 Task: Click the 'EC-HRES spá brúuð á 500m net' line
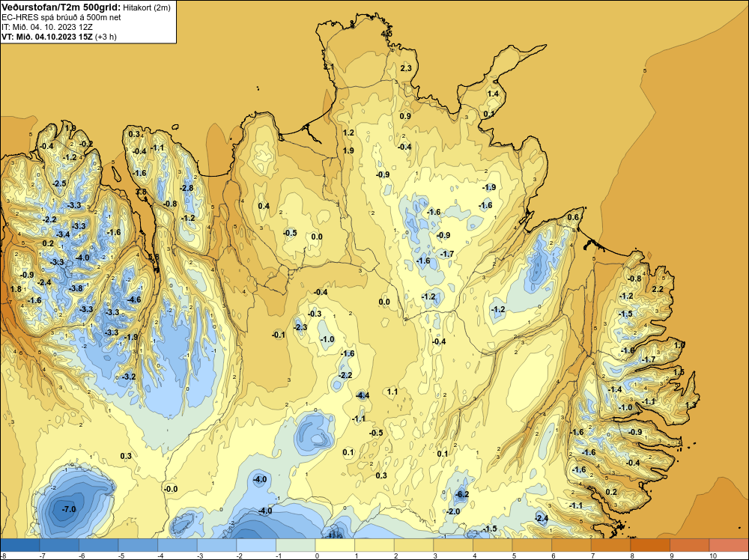click(x=61, y=18)
